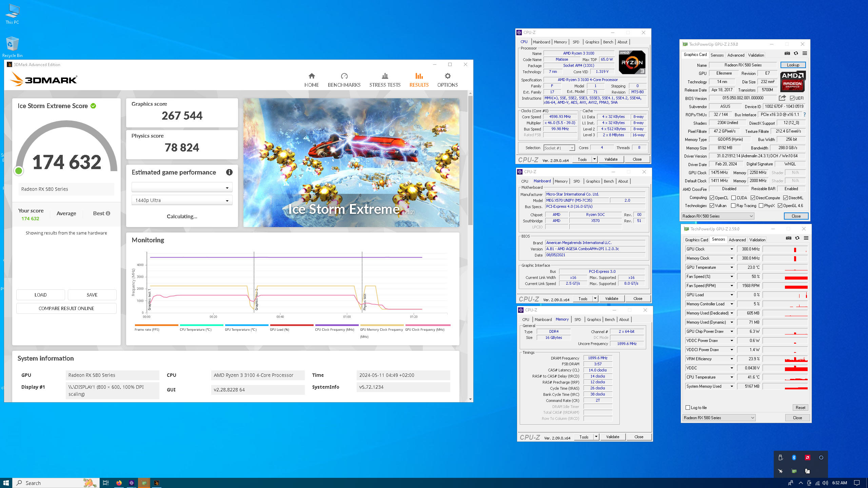Open the Socket #1 selection dropdown in CPU-Z

click(559, 148)
